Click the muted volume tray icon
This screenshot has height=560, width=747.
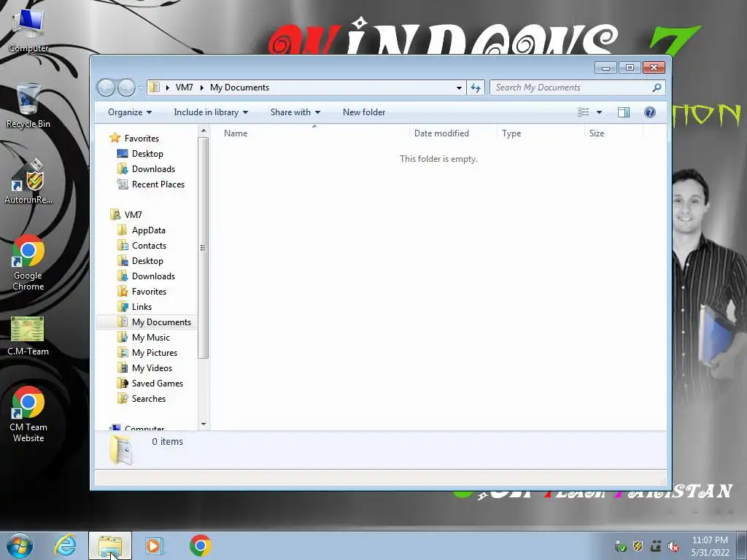[673, 547]
